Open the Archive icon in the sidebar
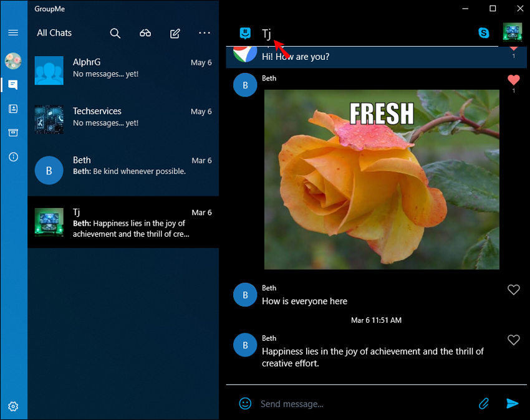 (13, 133)
